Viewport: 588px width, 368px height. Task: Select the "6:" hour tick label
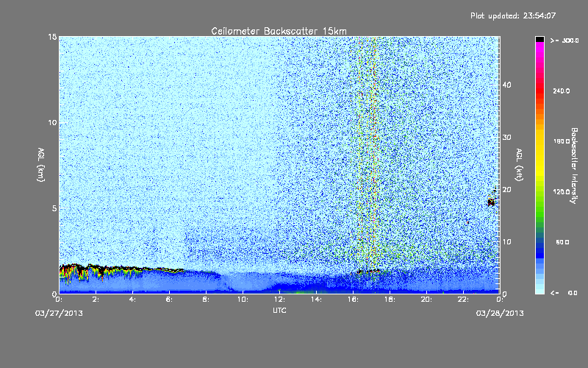click(169, 300)
